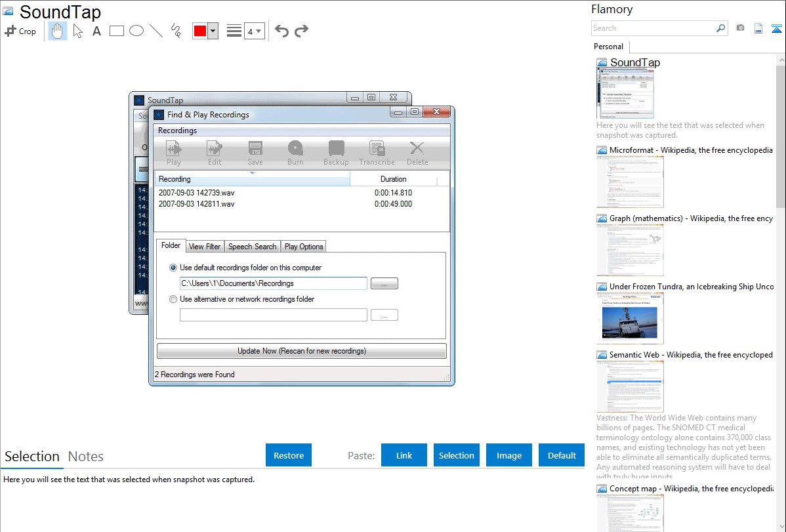The height and width of the screenshot is (532, 786).
Task: Click the Save recording icon
Action: [255, 153]
